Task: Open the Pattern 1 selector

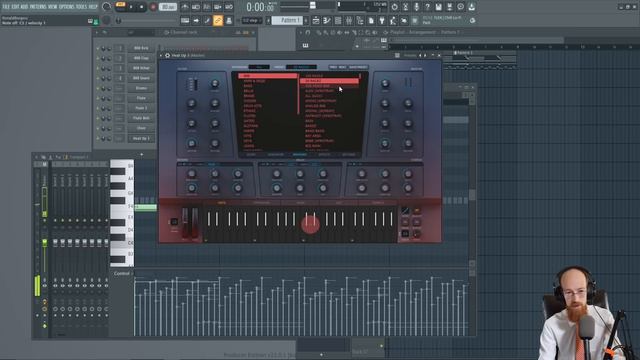Action: [287, 20]
